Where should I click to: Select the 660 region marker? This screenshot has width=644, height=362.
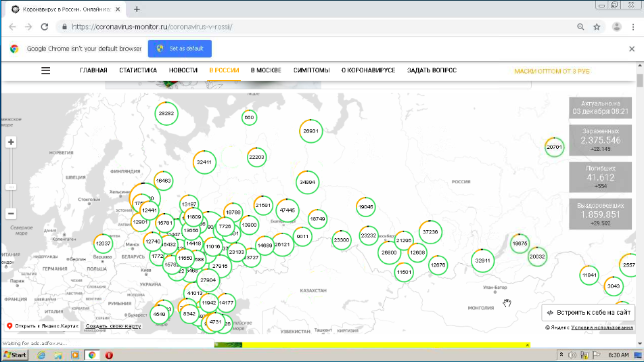[x=250, y=118]
